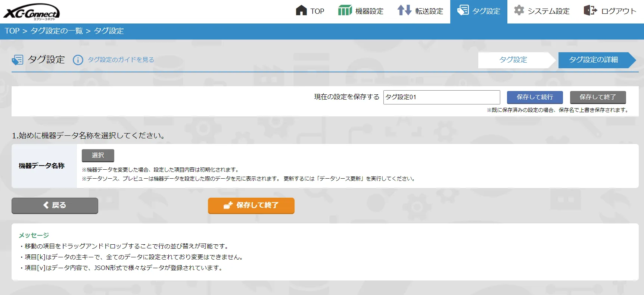Click the logout door icon
The image size is (644, 295).
(590, 10)
